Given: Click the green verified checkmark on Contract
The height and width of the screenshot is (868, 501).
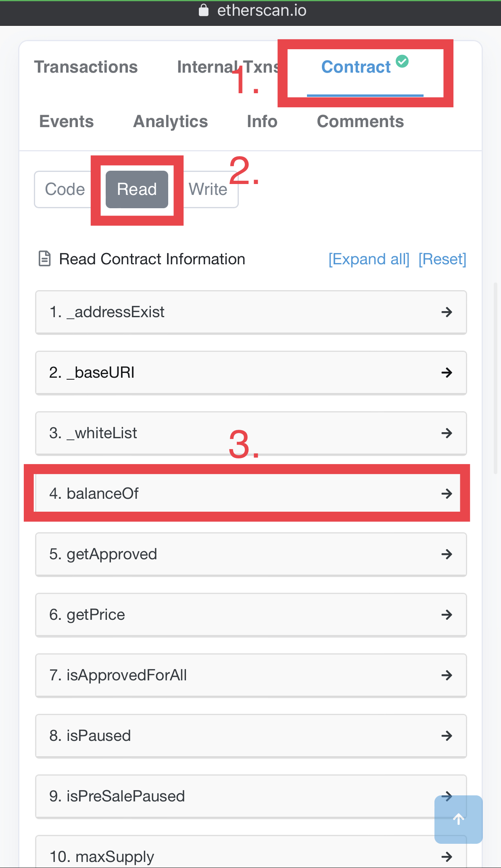Looking at the screenshot, I should (x=402, y=61).
